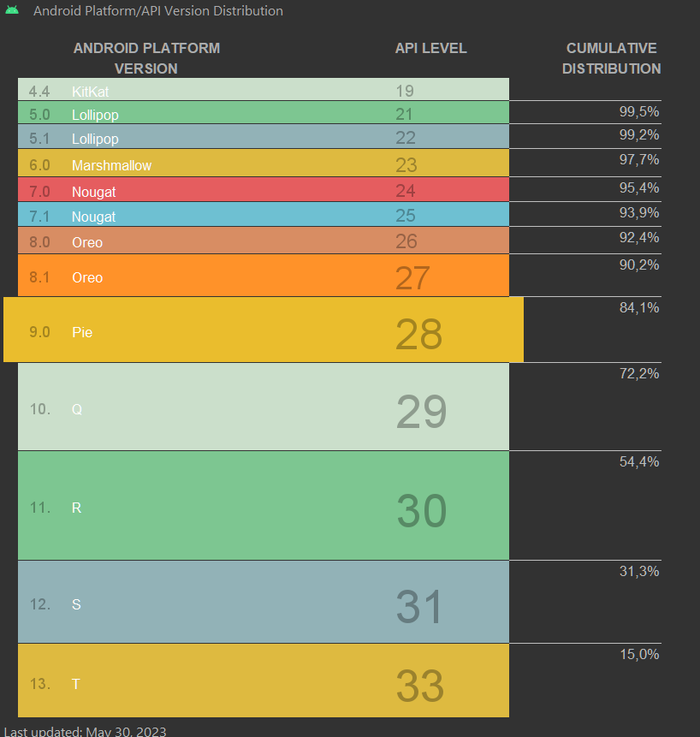The image size is (700, 737).
Task: Click the API Level column header
Action: tap(430, 48)
